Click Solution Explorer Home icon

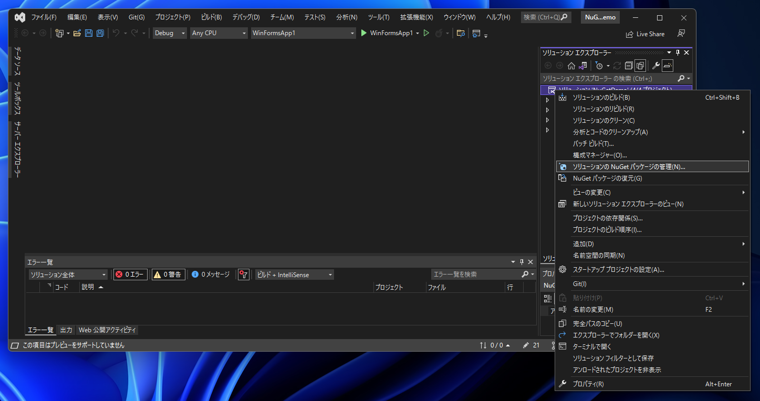571,66
